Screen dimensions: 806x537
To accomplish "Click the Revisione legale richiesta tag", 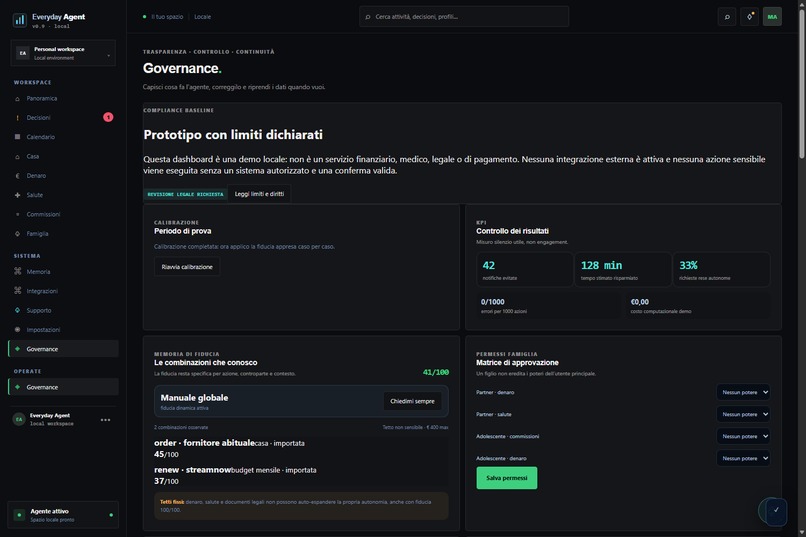I will (185, 194).
